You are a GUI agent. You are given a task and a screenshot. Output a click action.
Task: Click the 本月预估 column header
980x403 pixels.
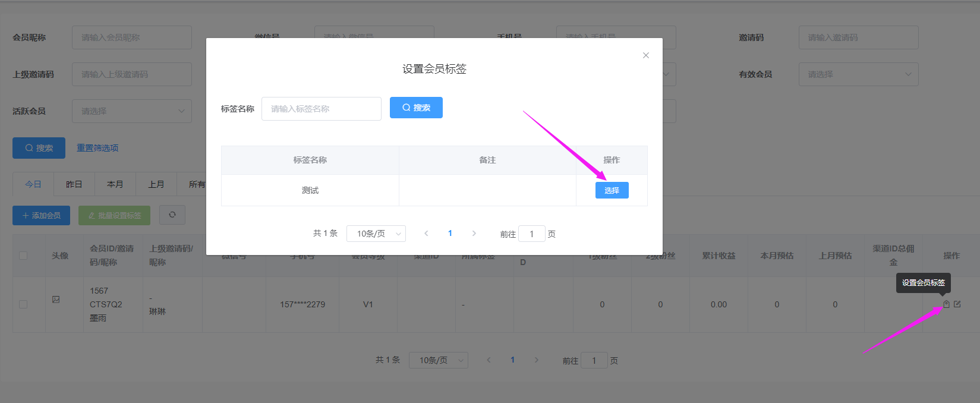coord(777,256)
